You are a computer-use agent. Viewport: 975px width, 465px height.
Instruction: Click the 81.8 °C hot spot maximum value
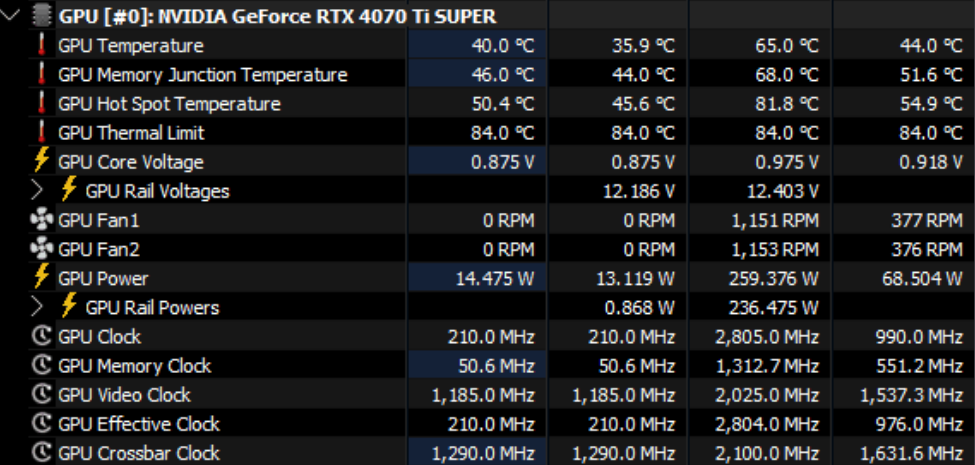(x=787, y=104)
